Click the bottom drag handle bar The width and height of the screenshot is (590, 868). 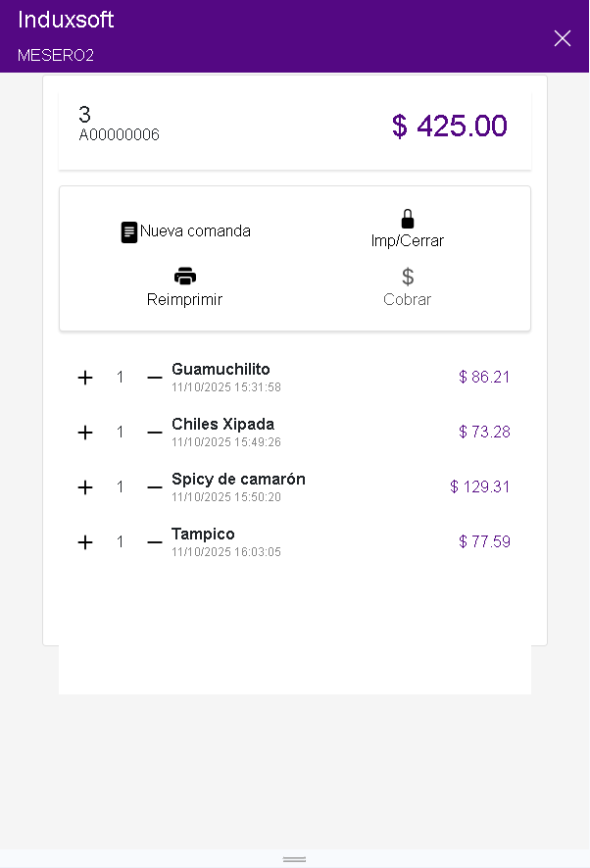(x=295, y=859)
